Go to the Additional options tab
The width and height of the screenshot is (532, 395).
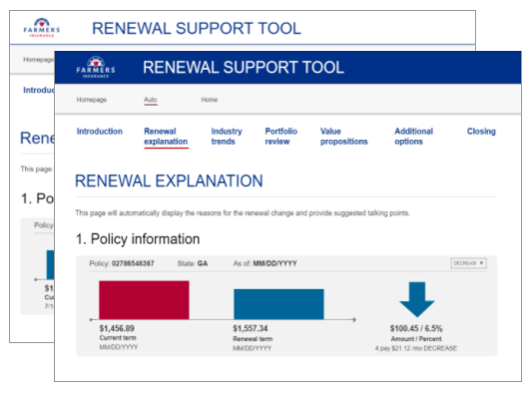tap(414, 137)
